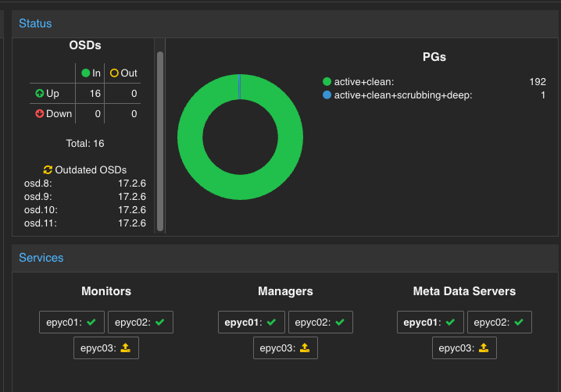Click green checkmark on Monitors epyc02
Viewport: 561px width, 392px height.
[160, 323]
